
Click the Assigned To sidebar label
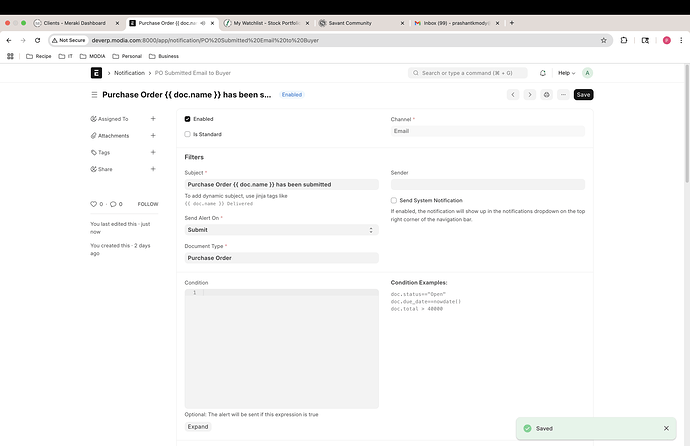113,119
